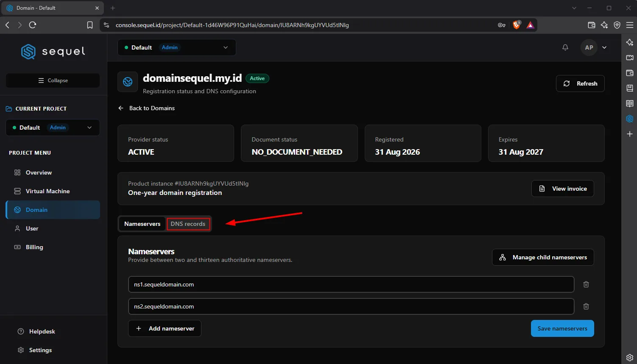Image resolution: width=637 pixels, height=364 pixels.
Task: Delete the ns2.sequeldomain.com nameserver
Action: pos(586,306)
